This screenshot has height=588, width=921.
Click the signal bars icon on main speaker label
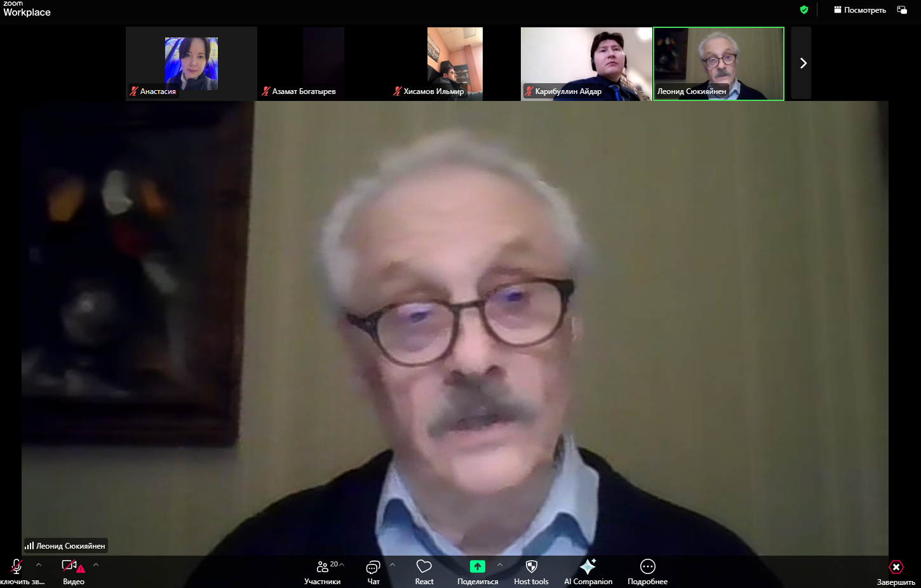[x=29, y=545]
